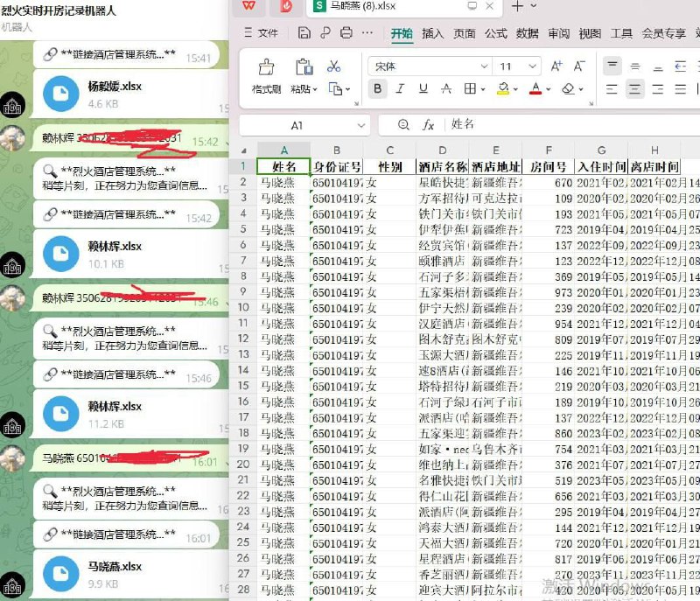Click the yellow fill color swatch
Viewport: 700px width, 601px height.
point(502,89)
